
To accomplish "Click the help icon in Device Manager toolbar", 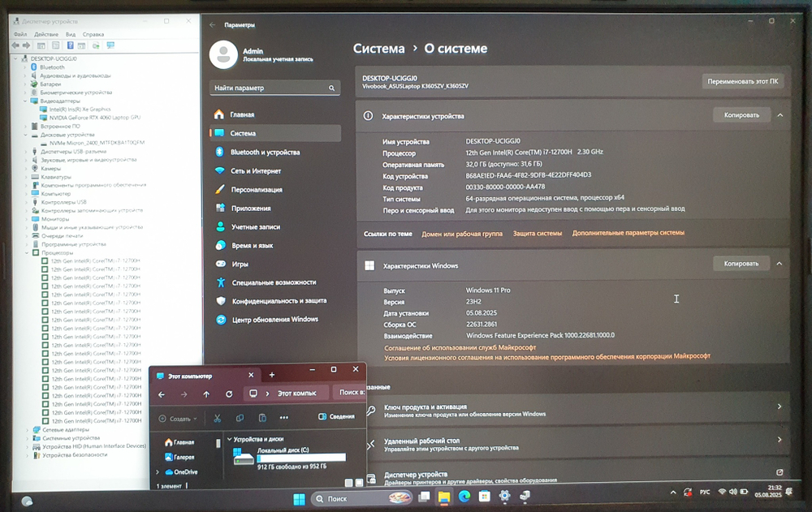I will 70,45.
